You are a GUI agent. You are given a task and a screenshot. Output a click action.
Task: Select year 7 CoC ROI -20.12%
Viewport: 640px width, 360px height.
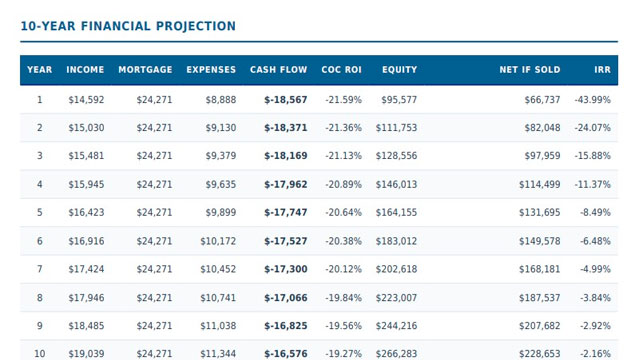click(x=343, y=269)
